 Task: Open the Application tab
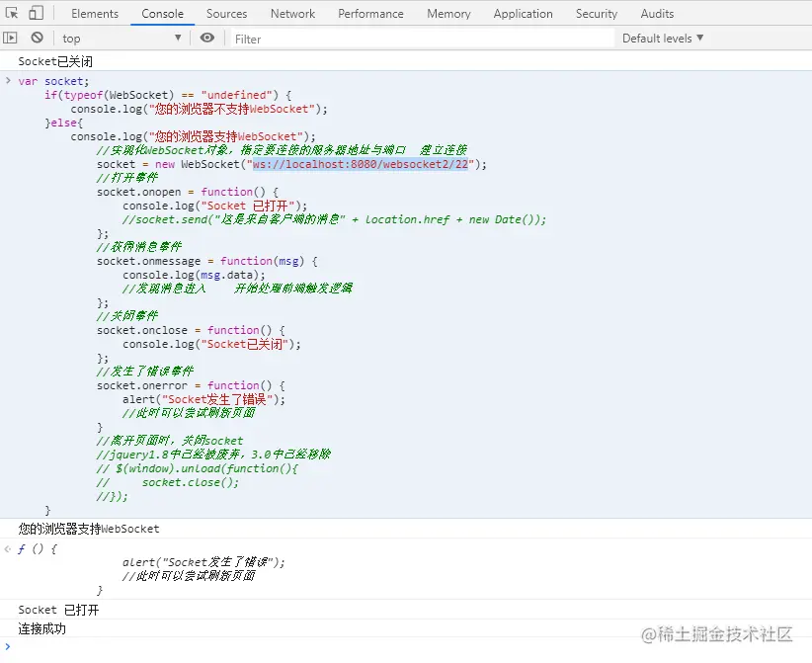coord(523,14)
